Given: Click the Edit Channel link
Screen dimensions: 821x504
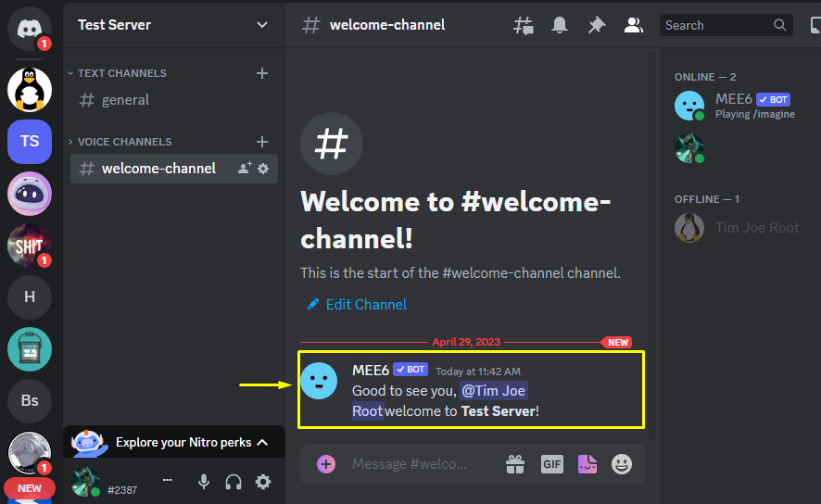Looking at the screenshot, I should click(357, 305).
